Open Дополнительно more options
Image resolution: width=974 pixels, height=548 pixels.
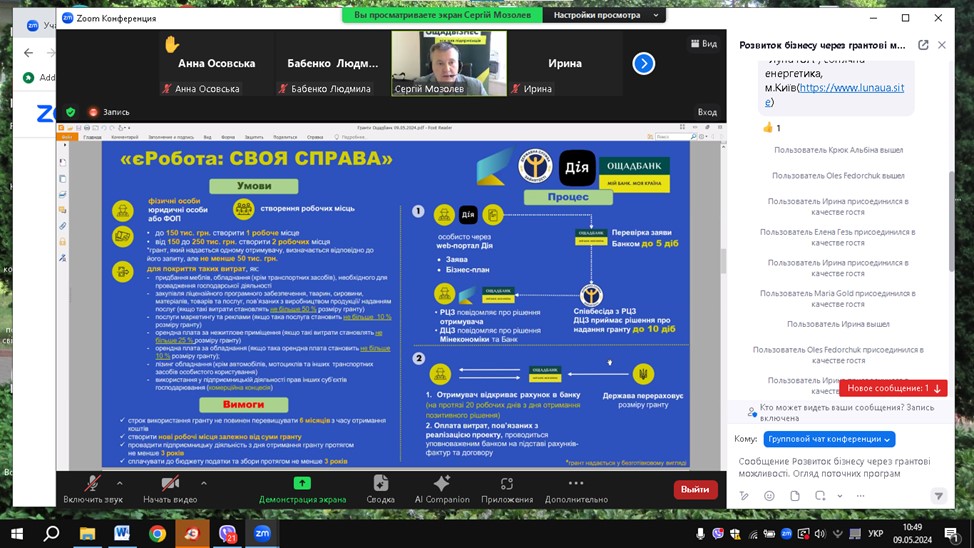(x=576, y=489)
